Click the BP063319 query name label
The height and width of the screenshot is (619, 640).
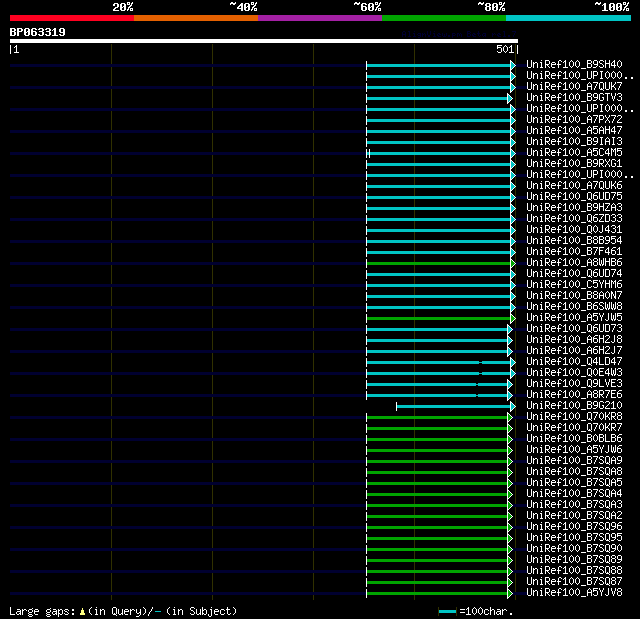[38, 32]
